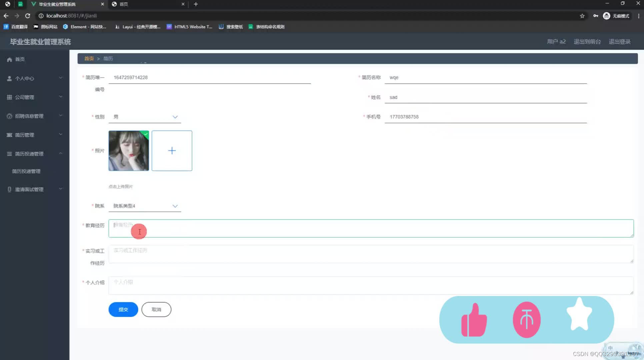
Task: Open the HTML5 Website T... bookmark
Action: point(189,27)
